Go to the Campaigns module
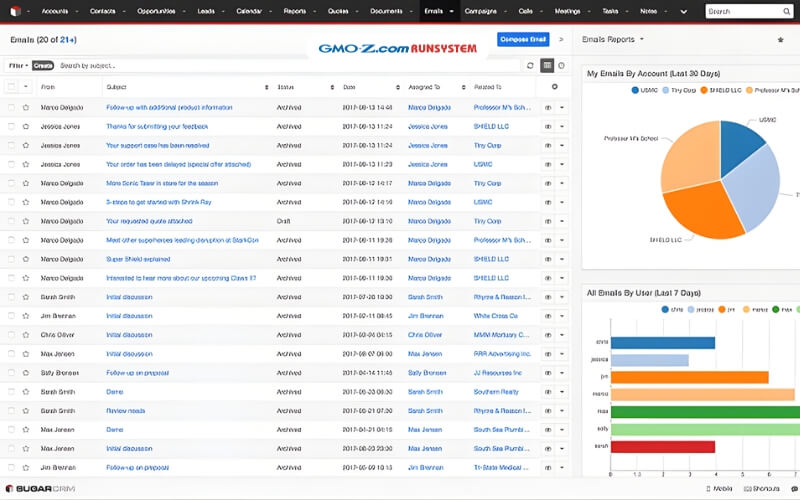Image resolution: width=800 pixels, height=500 pixels. 481,11
